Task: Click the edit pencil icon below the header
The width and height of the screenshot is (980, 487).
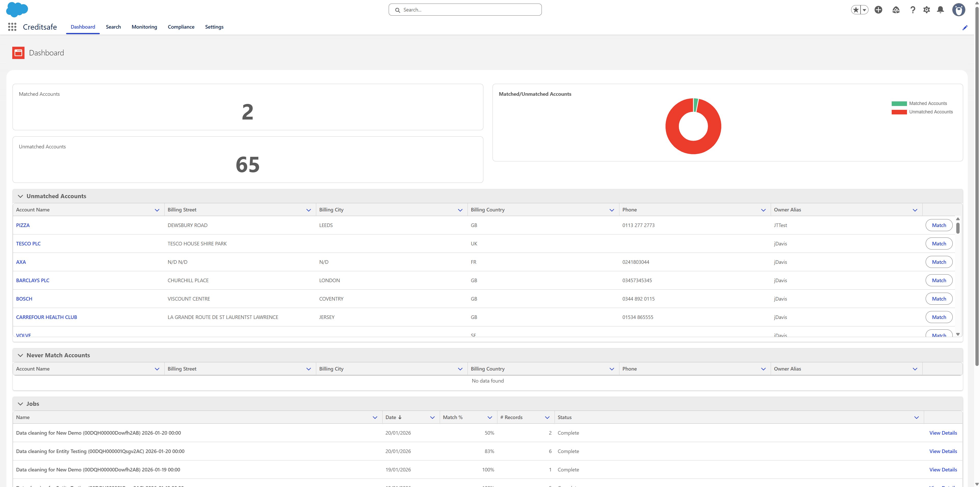Action: click(x=965, y=27)
